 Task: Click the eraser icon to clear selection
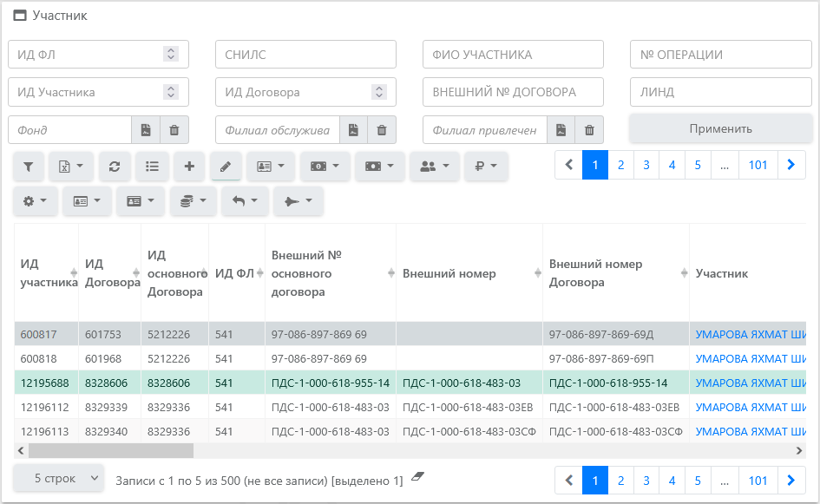(x=418, y=478)
